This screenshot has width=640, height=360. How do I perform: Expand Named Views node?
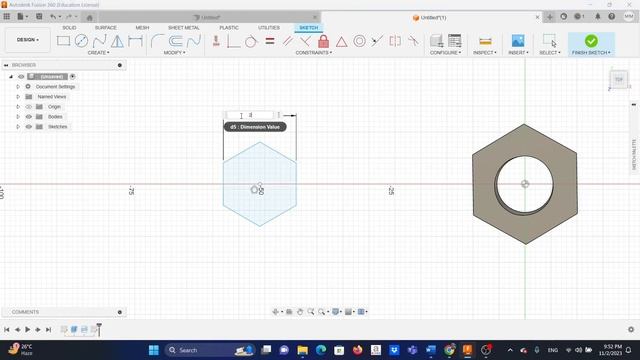[18, 97]
